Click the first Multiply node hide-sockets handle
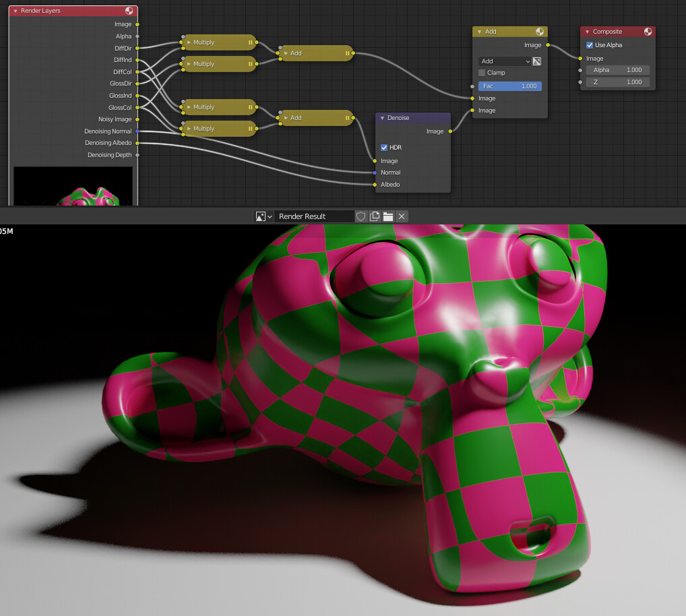Image resolution: width=686 pixels, height=616 pixels. 250,42
